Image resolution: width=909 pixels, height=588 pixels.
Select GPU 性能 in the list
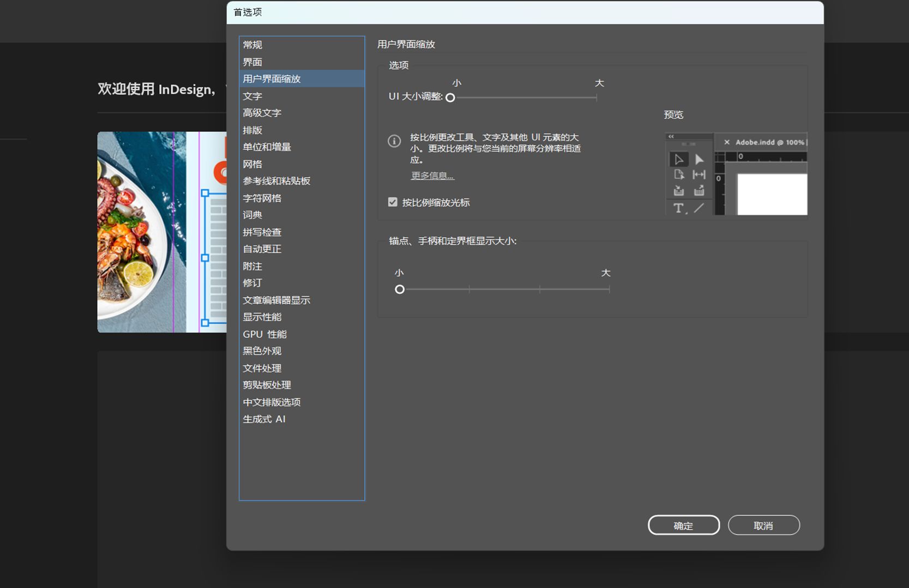302,335
